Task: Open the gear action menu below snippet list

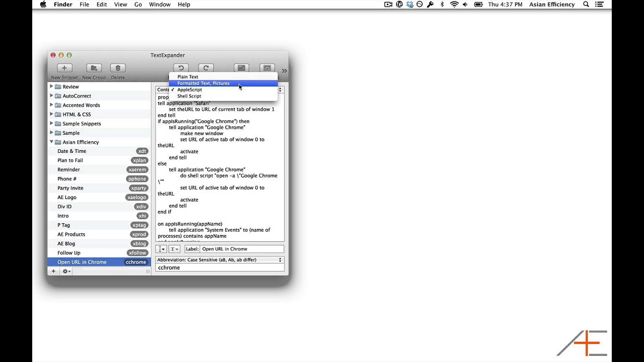Action: click(x=66, y=271)
